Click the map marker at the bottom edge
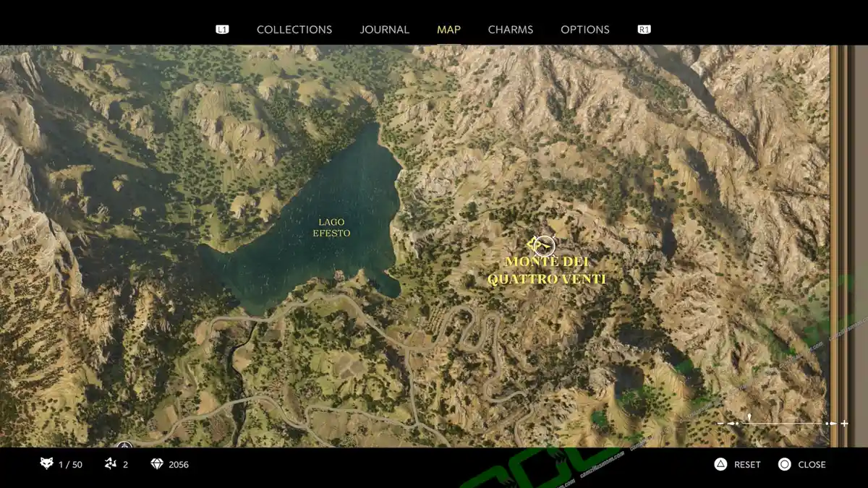Viewport: 868px width, 488px height. [x=124, y=445]
